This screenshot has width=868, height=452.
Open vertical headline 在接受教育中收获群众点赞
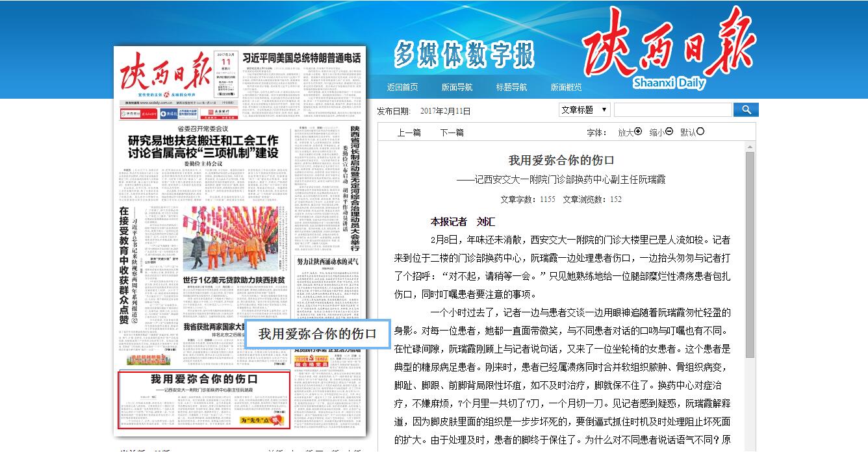123,266
